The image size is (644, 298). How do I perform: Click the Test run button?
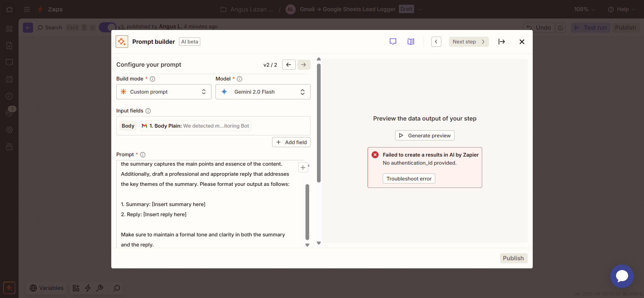click(x=591, y=28)
